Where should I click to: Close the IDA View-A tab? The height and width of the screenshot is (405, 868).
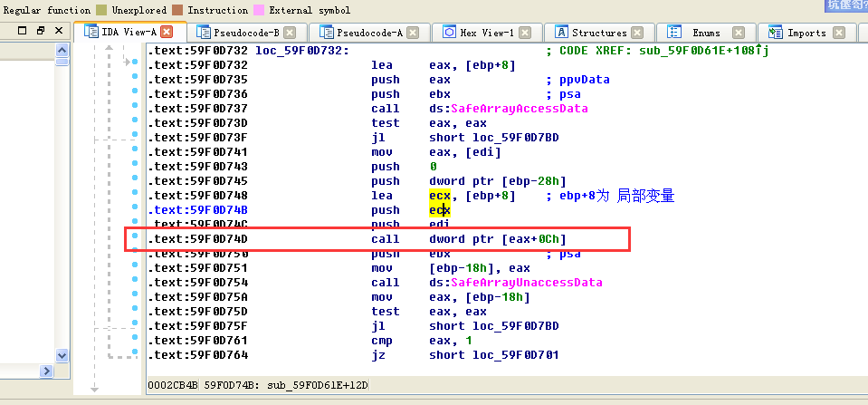click(x=166, y=33)
